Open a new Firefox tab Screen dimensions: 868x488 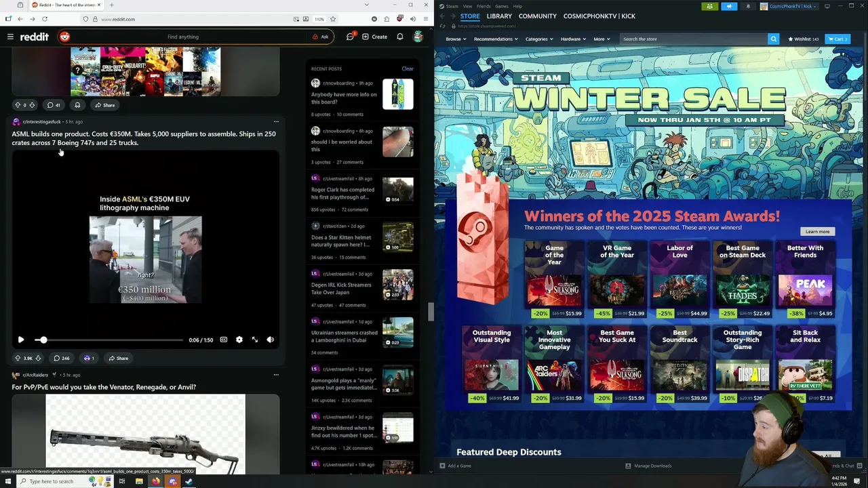[x=112, y=5]
